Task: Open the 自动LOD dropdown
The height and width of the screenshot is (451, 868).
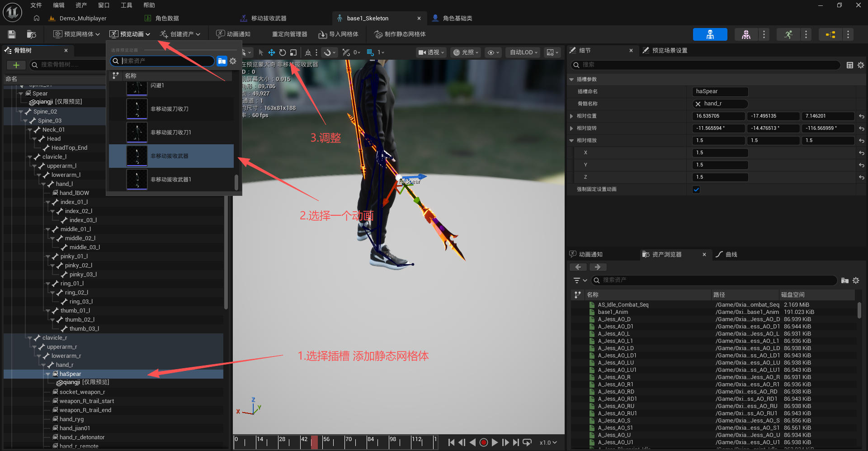Action: pyautogui.click(x=524, y=52)
